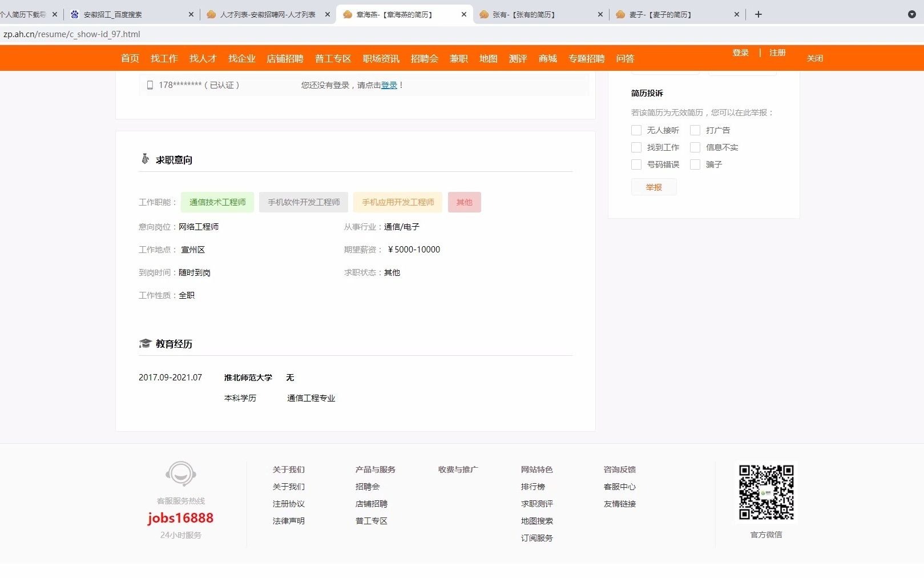The height and width of the screenshot is (578, 924).
Task: Close the 人才列表-安徽招聘网 tab
Action: [x=327, y=14]
